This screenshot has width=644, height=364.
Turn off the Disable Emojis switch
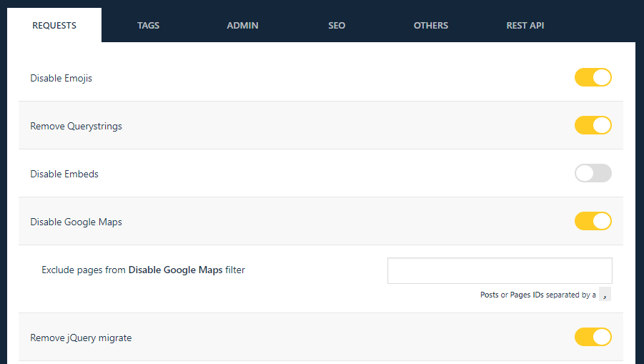point(593,77)
